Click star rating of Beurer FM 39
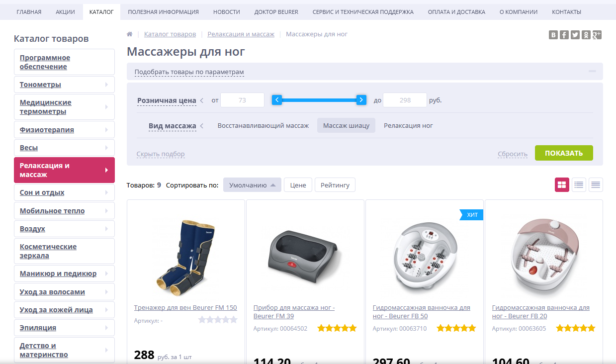 pos(337,328)
